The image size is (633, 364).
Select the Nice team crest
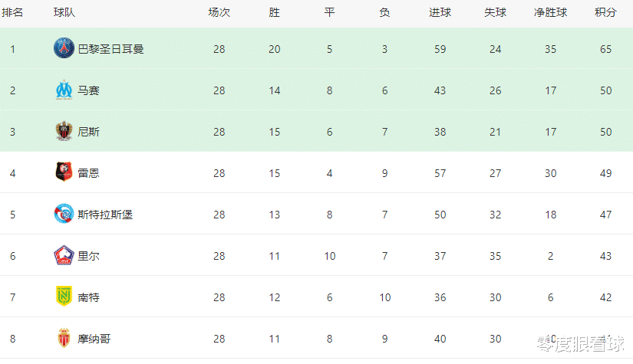click(x=64, y=131)
